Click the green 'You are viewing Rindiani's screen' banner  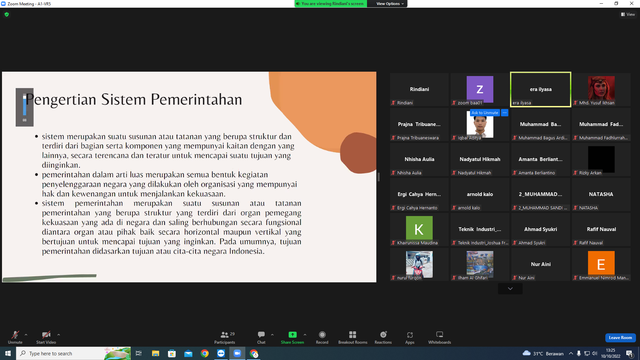(331, 4)
